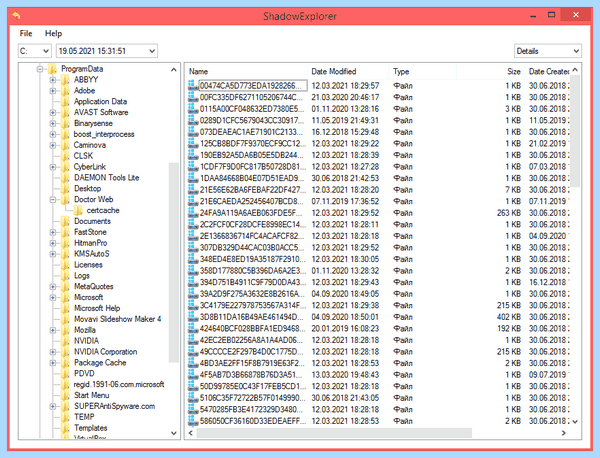Expand the AVAST Software folder node

[x=52, y=112]
